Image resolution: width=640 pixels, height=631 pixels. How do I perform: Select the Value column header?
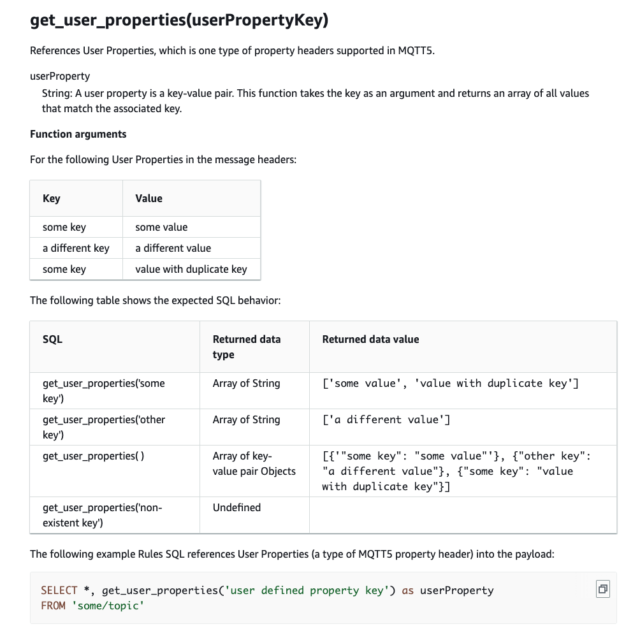click(x=149, y=198)
